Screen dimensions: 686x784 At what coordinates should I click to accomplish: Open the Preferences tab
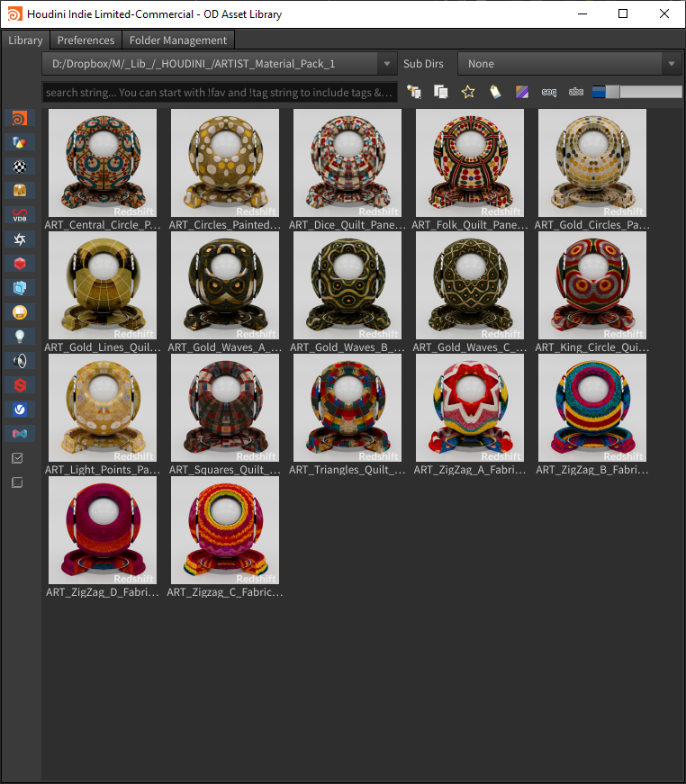pos(86,40)
